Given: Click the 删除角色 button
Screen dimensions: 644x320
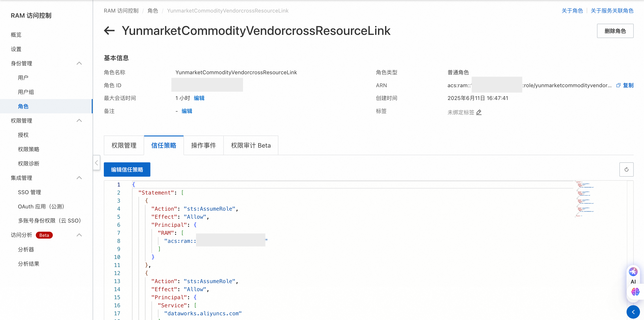Looking at the screenshot, I should [615, 31].
